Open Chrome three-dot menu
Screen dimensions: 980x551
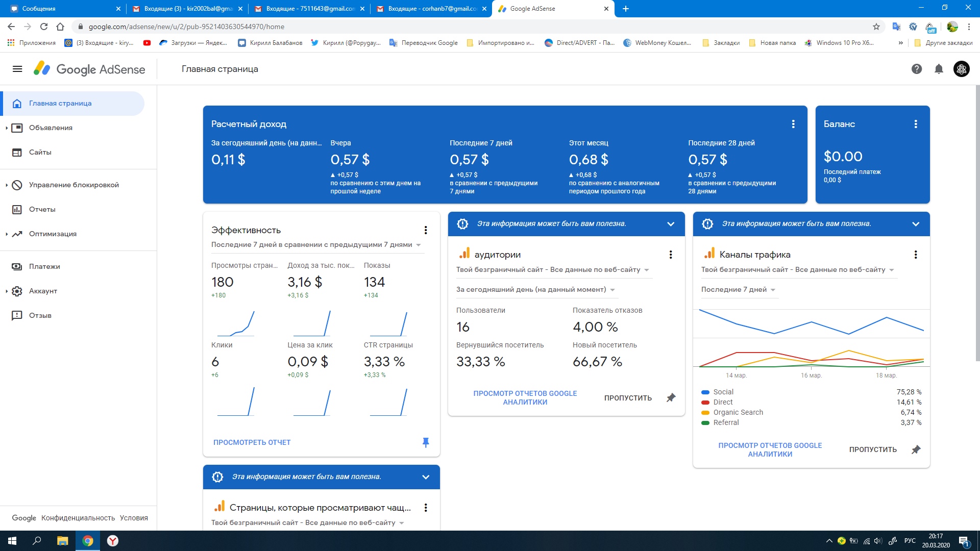969,27
